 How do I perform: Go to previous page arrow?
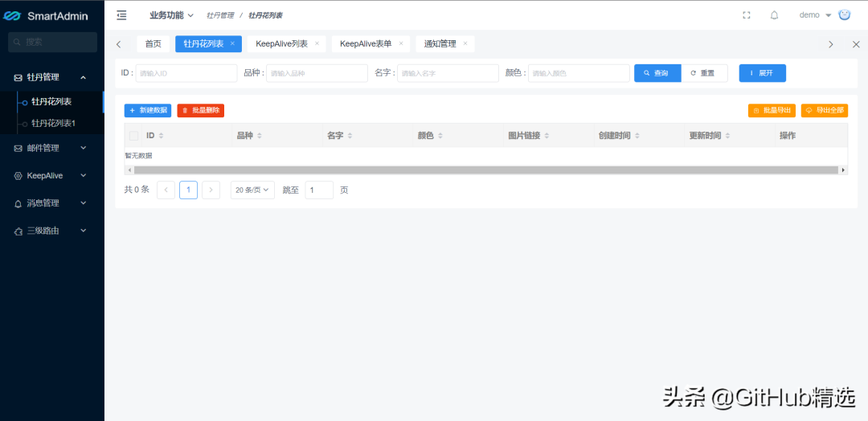166,190
